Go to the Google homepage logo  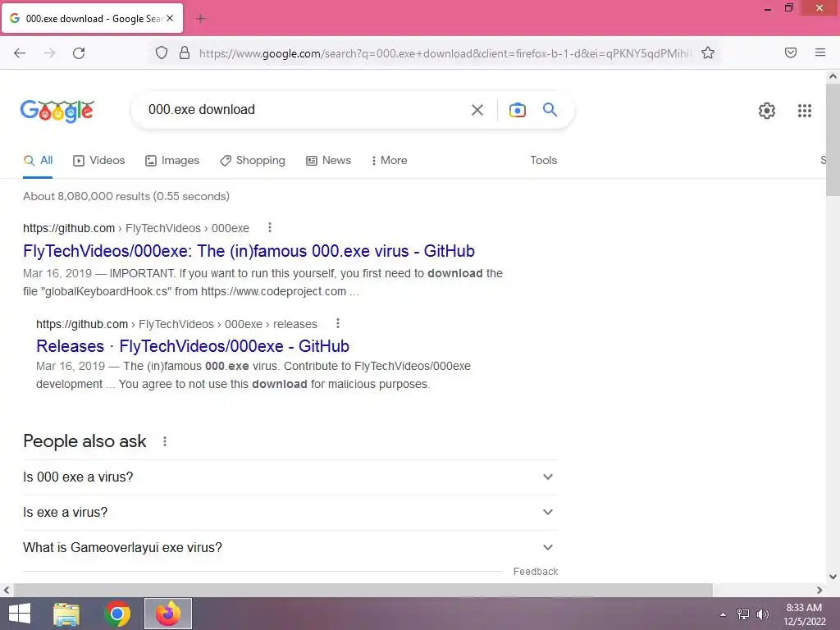(x=57, y=111)
